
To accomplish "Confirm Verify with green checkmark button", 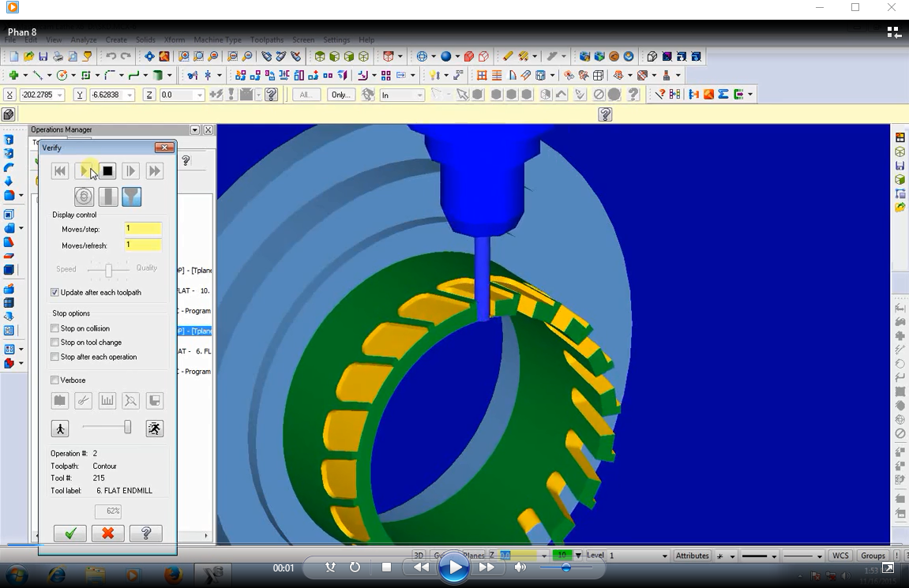I will click(70, 534).
